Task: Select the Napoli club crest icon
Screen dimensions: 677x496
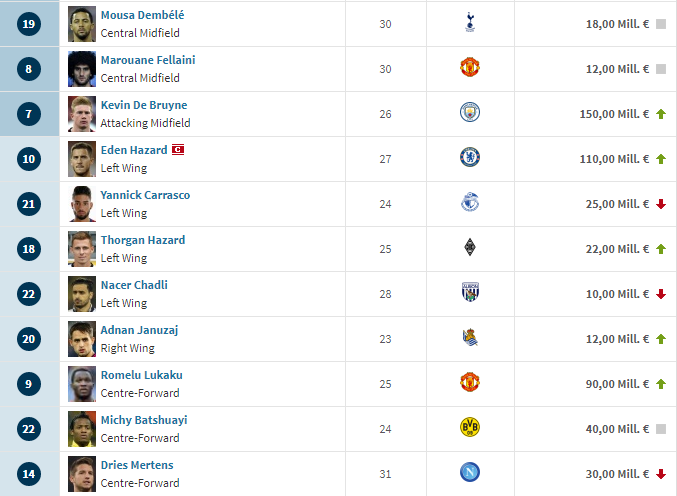Action: (x=470, y=472)
